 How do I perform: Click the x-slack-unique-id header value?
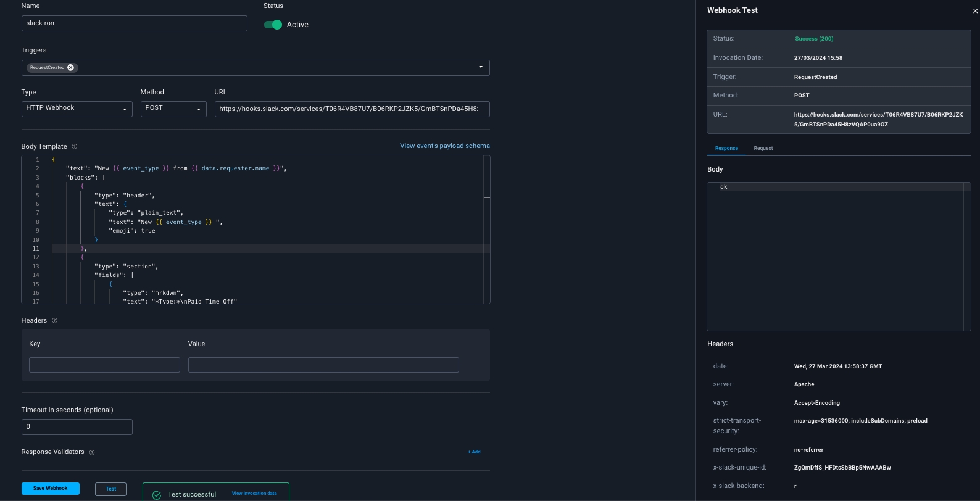[842, 468]
